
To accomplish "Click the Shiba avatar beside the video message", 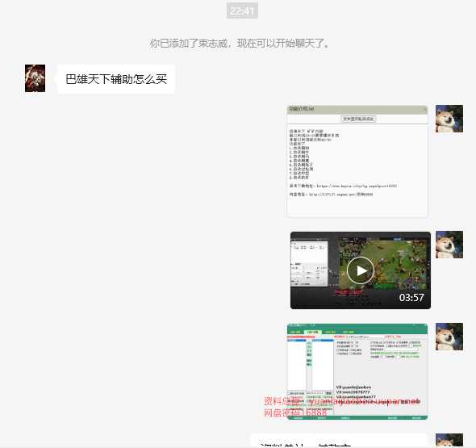I will point(449,245).
